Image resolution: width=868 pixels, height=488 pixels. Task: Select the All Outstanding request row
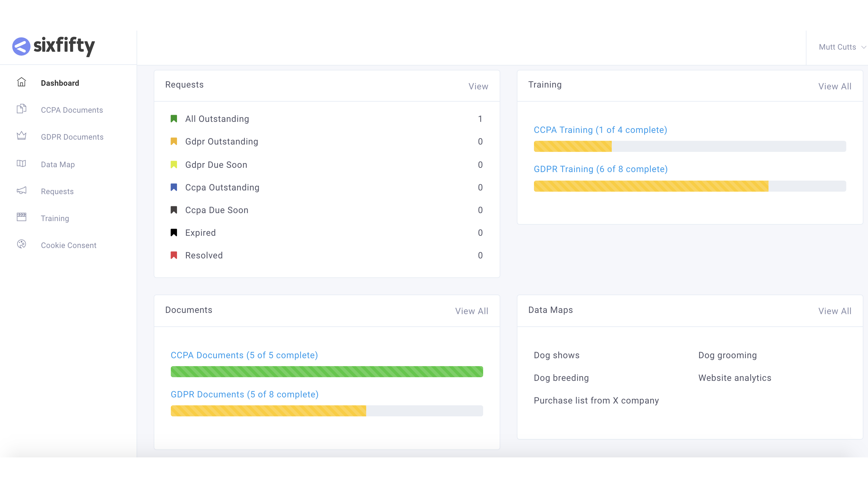click(x=327, y=119)
